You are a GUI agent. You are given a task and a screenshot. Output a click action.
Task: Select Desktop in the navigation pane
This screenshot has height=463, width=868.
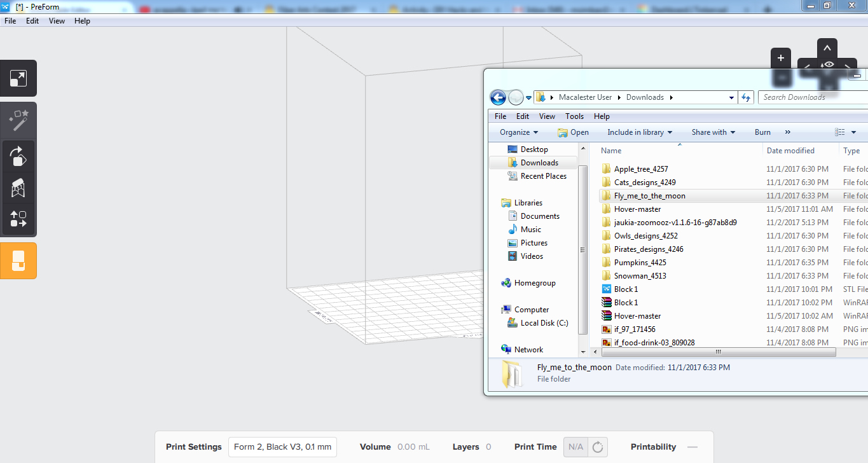pyautogui.click(x=534, y=149)
